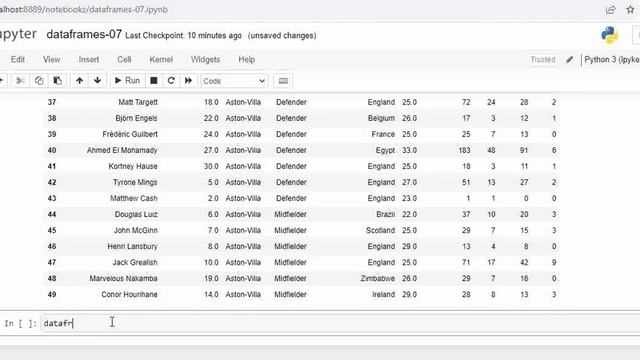
Task: Click row index 37
Action: pos(52,102)
